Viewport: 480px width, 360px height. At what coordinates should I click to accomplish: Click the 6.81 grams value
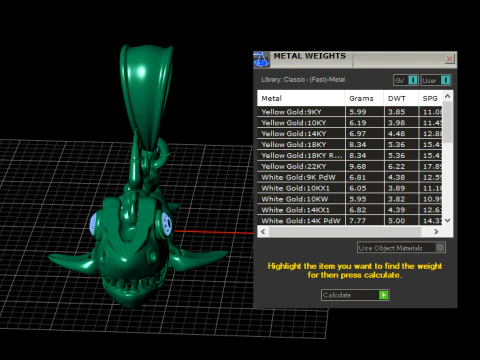[358, 177]
